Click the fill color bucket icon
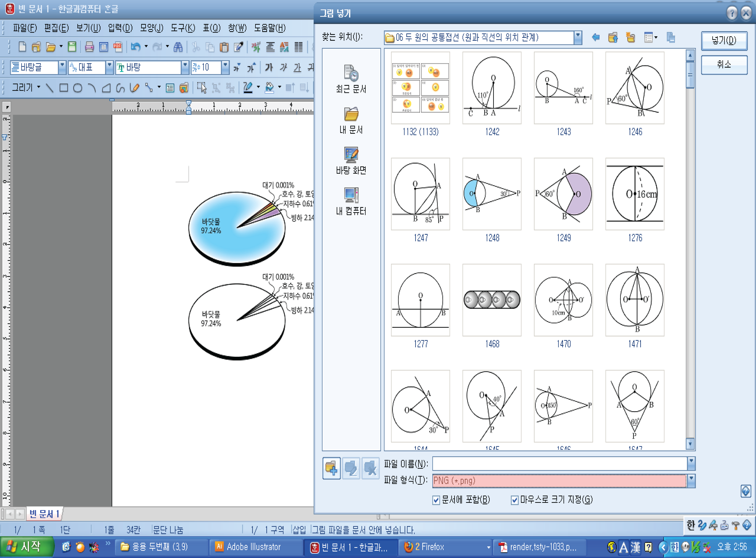This screenshot has height=558, width=756. [x=269, y=88]
